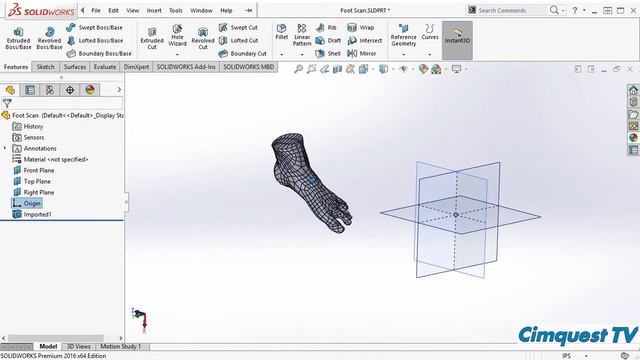Pick the Mirror feature tool

click(x=362, y=53)
